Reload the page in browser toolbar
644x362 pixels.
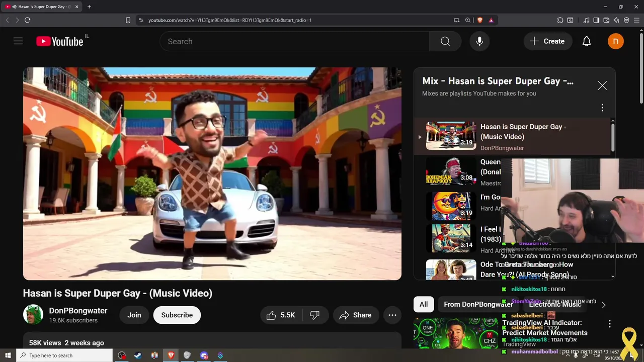click(x=27, y=20)
